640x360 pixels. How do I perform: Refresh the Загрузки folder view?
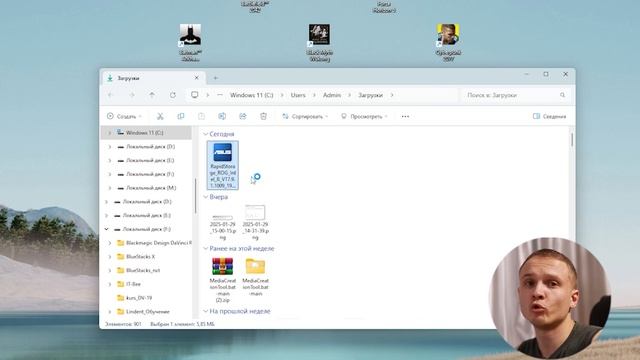(x=173, y=95)
